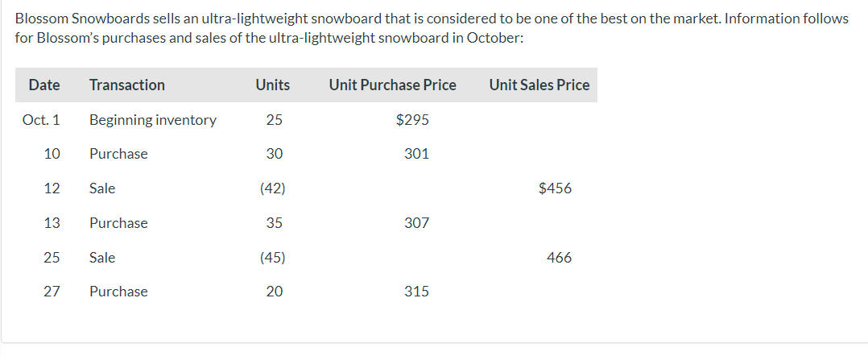Viewport: 868px width, 356px height.
Task: Click the $456 sales price value
Action: pyautogui.click(x=555, y=188)
